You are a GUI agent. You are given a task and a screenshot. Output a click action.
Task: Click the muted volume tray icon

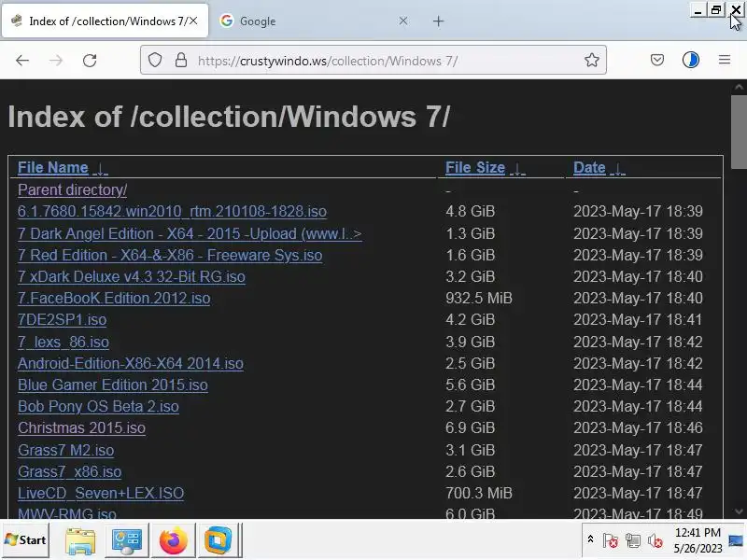[655, 540]
